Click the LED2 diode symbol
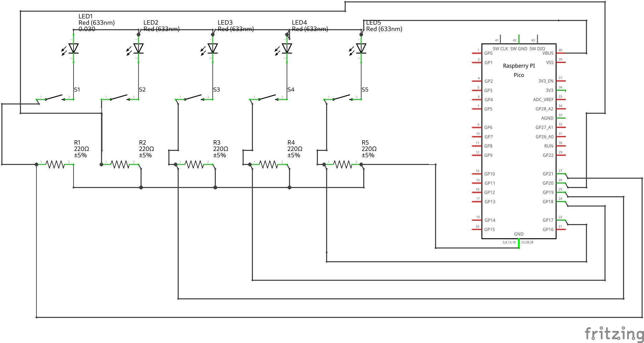This screenshot has width=644, height=343. pyautogui.click(x=138, y=48)
